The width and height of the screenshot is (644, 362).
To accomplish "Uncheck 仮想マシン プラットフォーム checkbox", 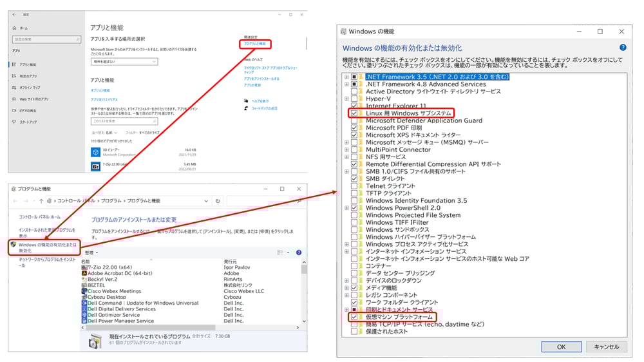I will pyautogui.click(x=354, y=317).
